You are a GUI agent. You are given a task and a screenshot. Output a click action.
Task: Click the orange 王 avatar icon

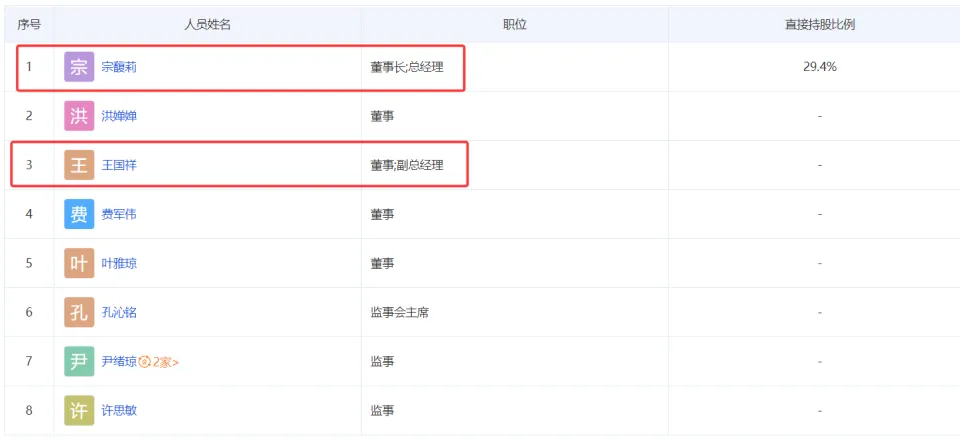click(79, 165)
